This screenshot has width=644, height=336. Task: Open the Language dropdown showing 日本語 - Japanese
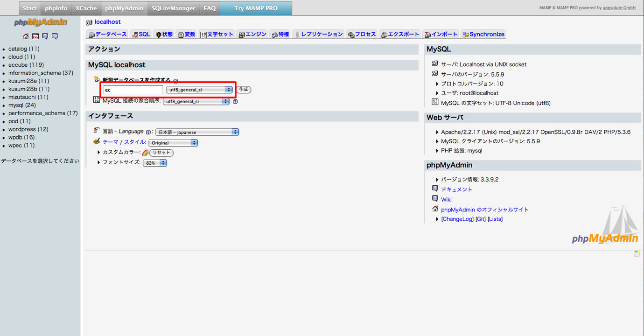point(197,132)
